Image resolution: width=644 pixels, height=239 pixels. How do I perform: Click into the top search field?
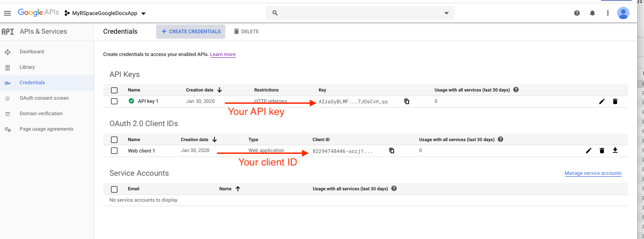pyautogui.click(x=360, y=13)
